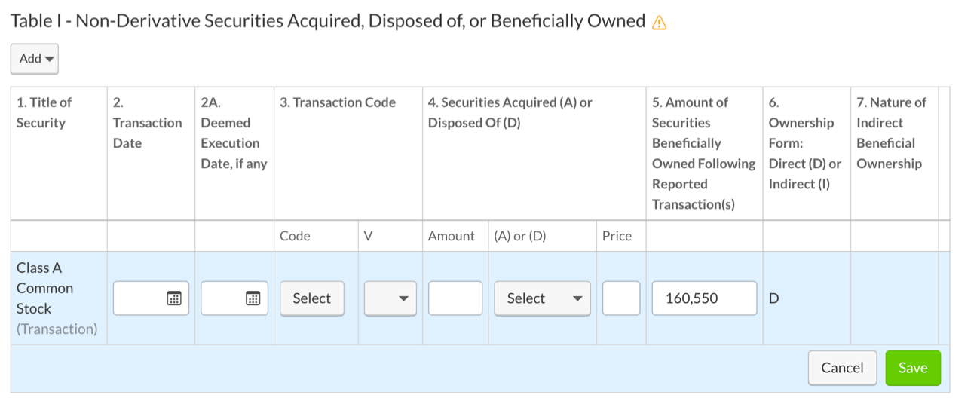Viewport: 980px width, 410px height.
Task: Click the Nature of Indirect Beneficial Ownership header
Action: click(x=892, y=133)
